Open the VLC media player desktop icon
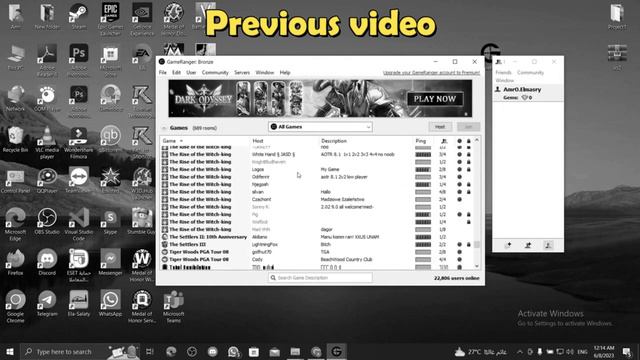Viewport: 640px width, 360px height. coord(47,142)
